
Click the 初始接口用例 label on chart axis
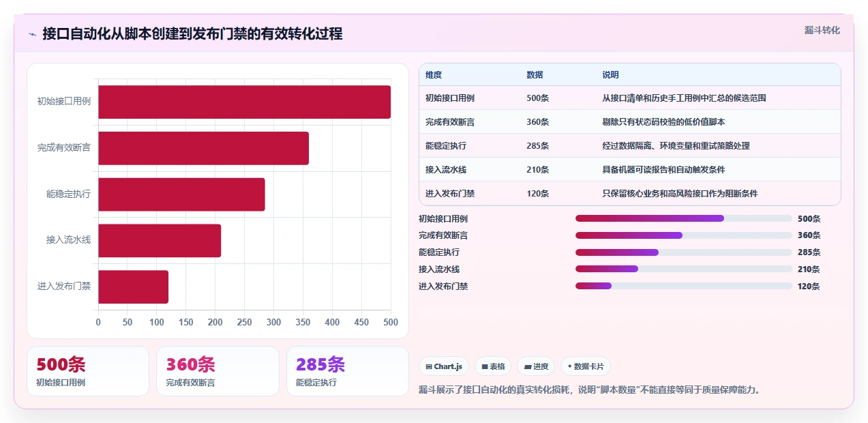(x=64, y=102)
